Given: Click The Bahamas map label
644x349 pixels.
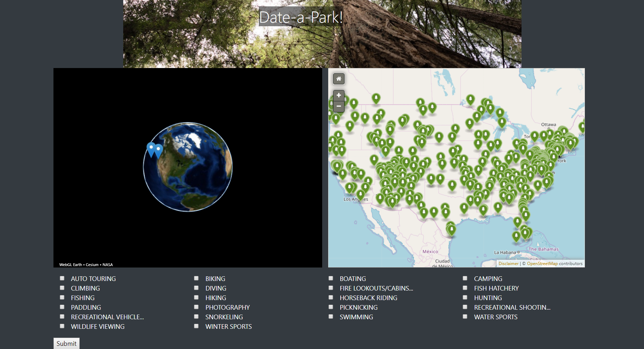Looking at the screenshot, I should click(x=543, y=249).
